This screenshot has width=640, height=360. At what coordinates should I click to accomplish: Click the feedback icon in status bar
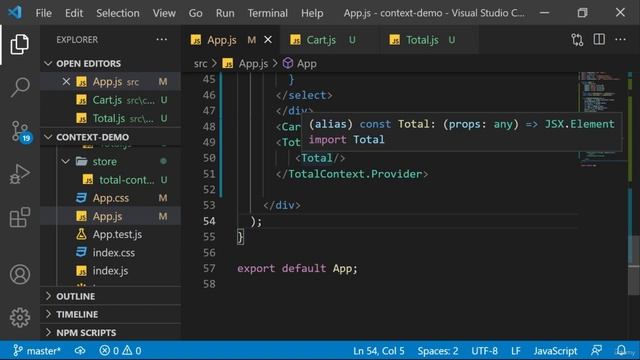(596, 350)
